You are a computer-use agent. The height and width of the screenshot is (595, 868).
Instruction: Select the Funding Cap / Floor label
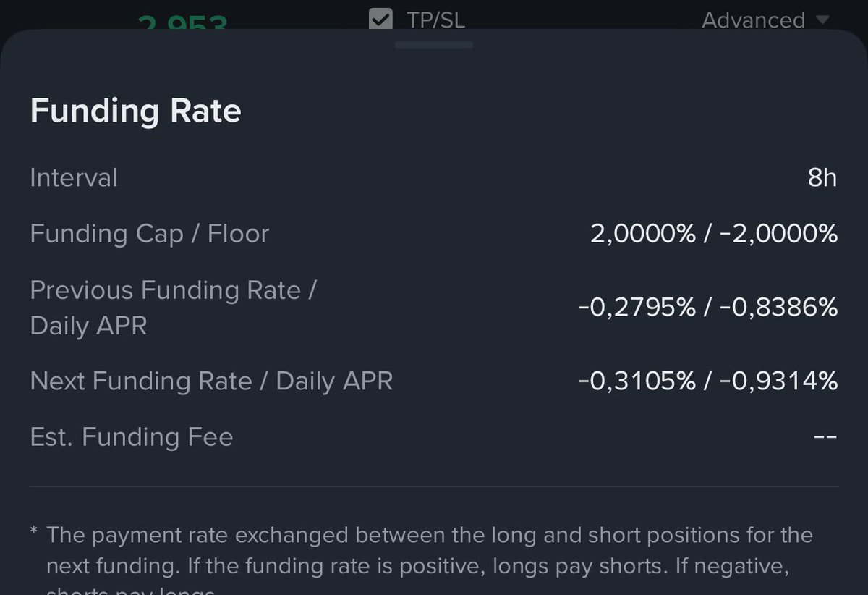coord(150,234)
